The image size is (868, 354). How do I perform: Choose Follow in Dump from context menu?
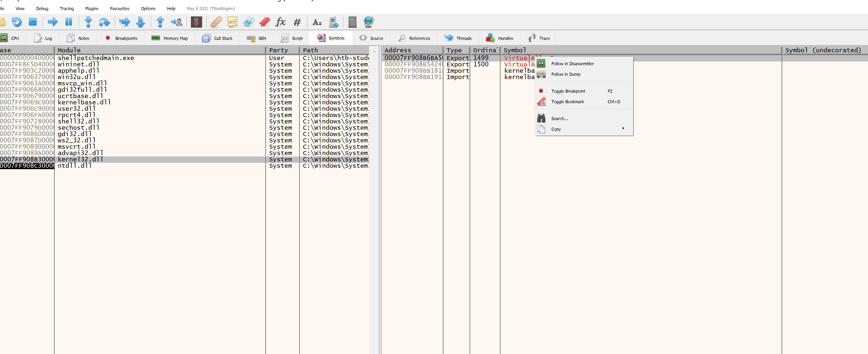[584, 74]
